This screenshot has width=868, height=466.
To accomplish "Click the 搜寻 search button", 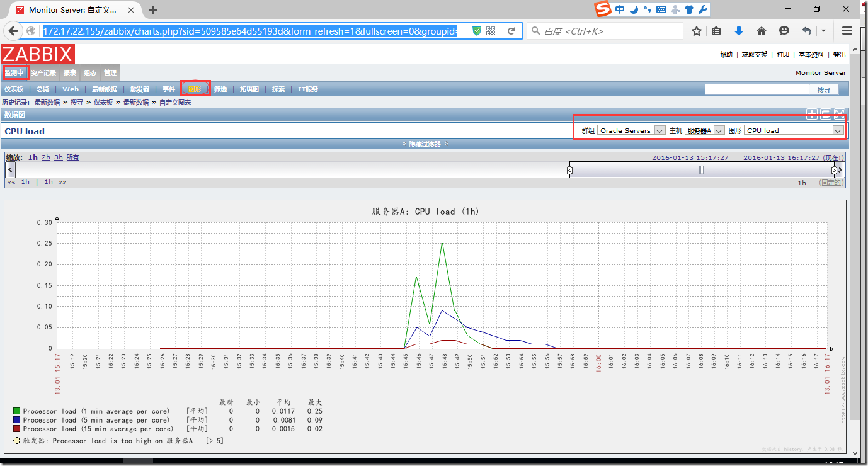I will [x=824, y=90].
